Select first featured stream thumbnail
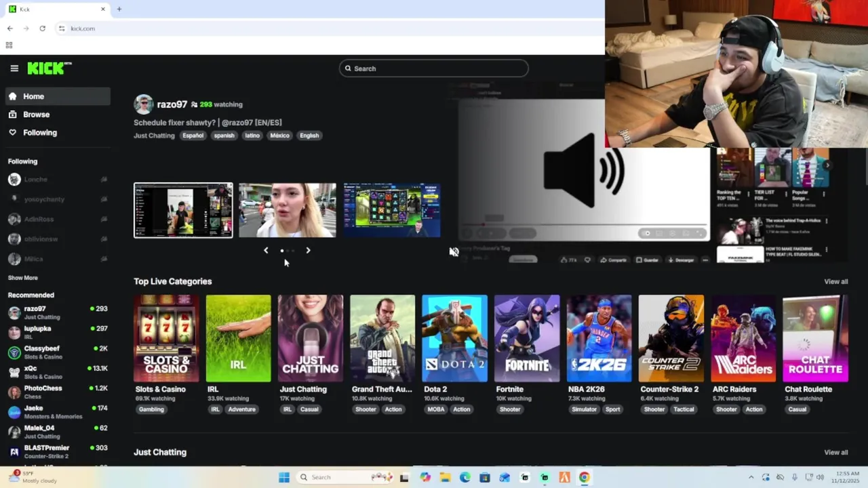868x488 pixels. [x=183, y=210]
